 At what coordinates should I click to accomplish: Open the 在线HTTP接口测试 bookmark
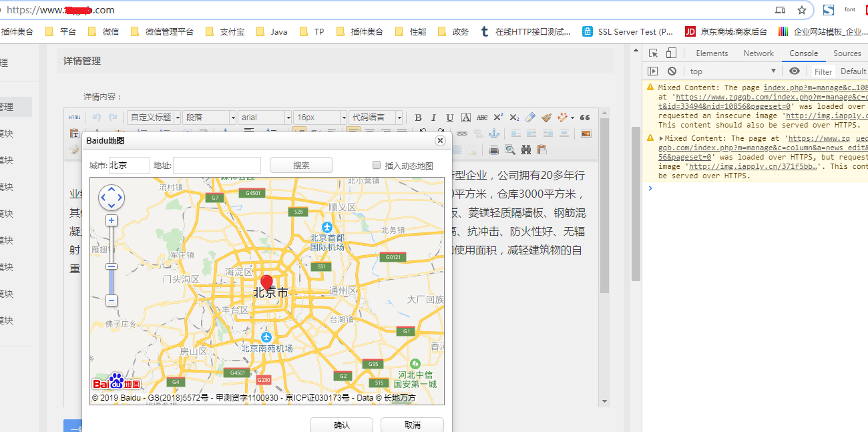pyautogui.click(x=525, y=31)
